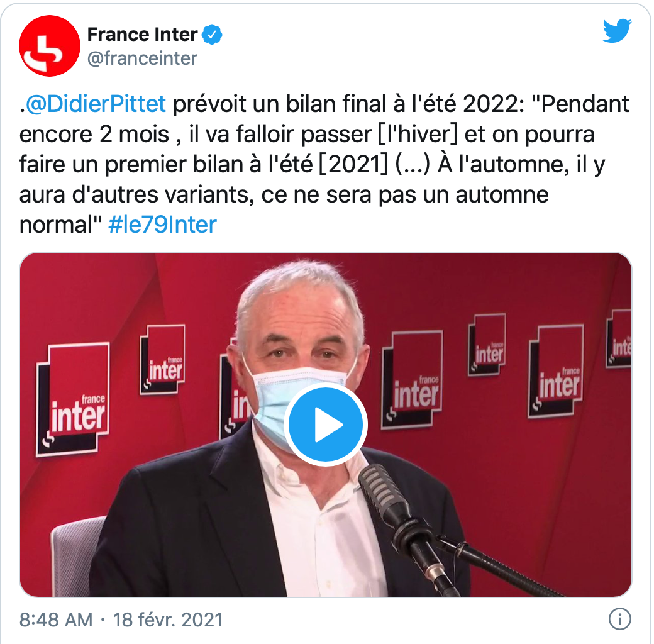Follow the #le79Inter hashtag link
The height and width of the screenshot is (644, 654).
pos(163,225)
